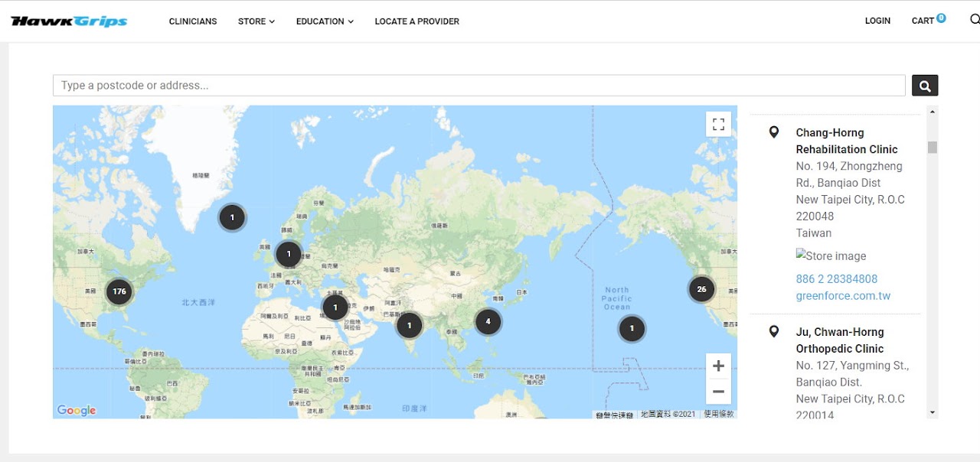Screen dimensions: 980x462
Task: Click the map cluster marker showing 4
Action: [x=488, y=322]
